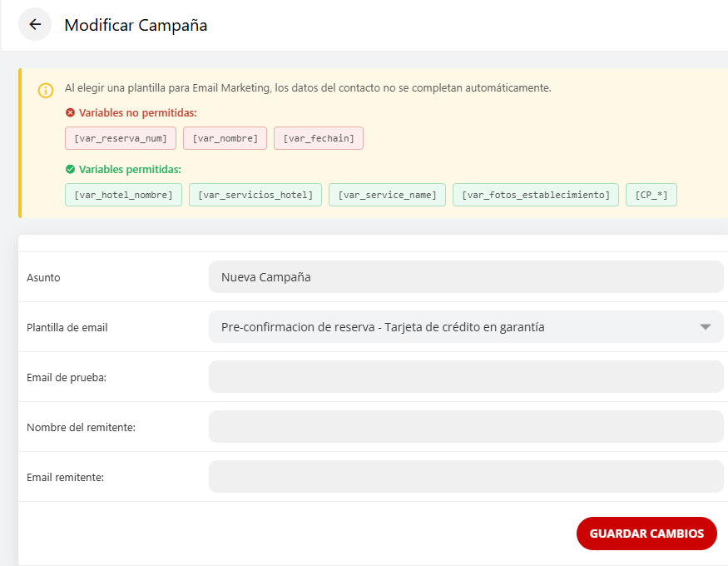This screenshot has height=566, width=728.
Task: Select the [var_fotos_establecimiento] permitted variable
Action: point(535,194)
